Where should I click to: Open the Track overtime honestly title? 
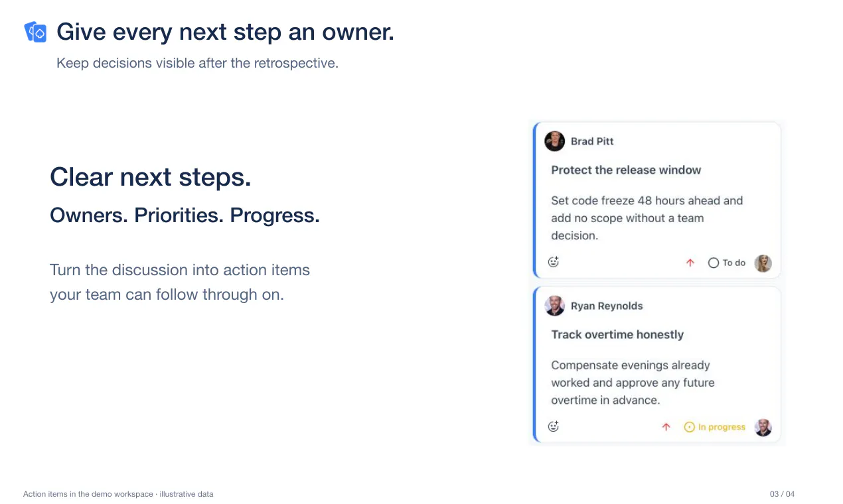[617, 334]
